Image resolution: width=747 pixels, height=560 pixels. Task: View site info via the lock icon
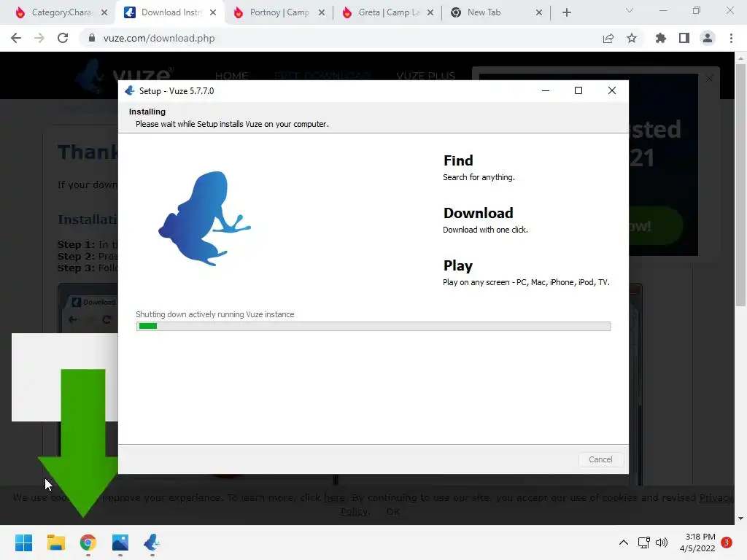pos(91,38)
